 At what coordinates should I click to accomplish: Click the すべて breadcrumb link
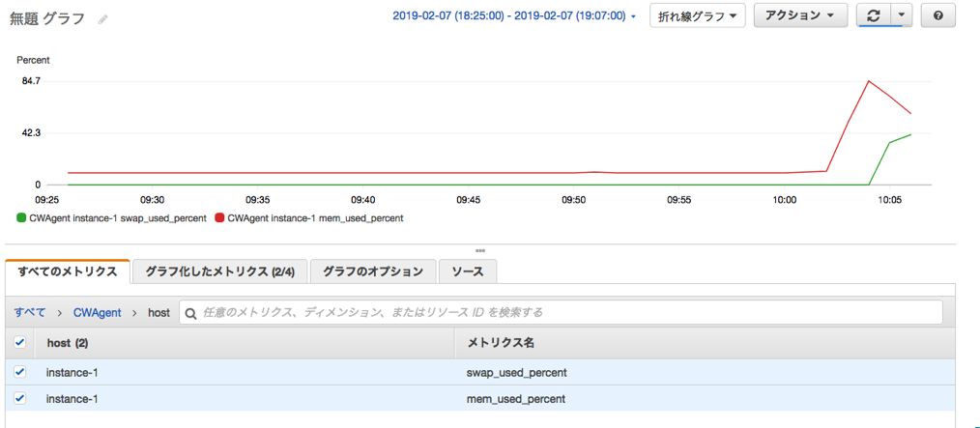pos(29,313)
